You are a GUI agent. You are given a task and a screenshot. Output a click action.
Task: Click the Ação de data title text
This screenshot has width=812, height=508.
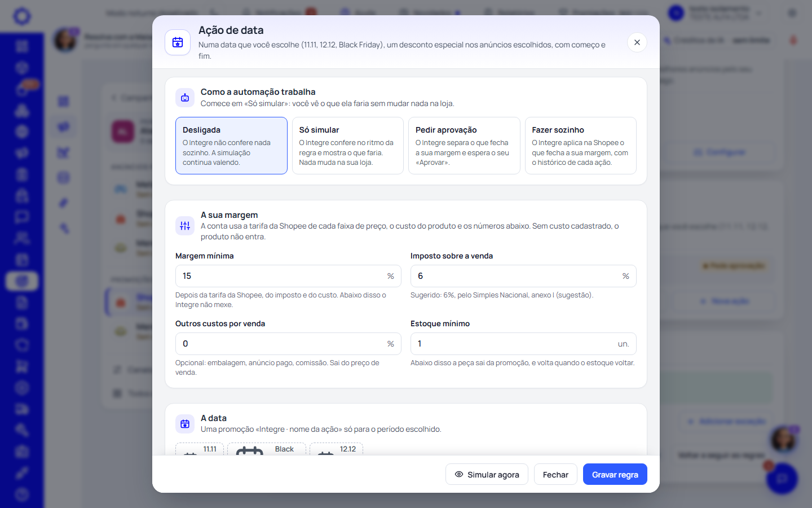231,30
